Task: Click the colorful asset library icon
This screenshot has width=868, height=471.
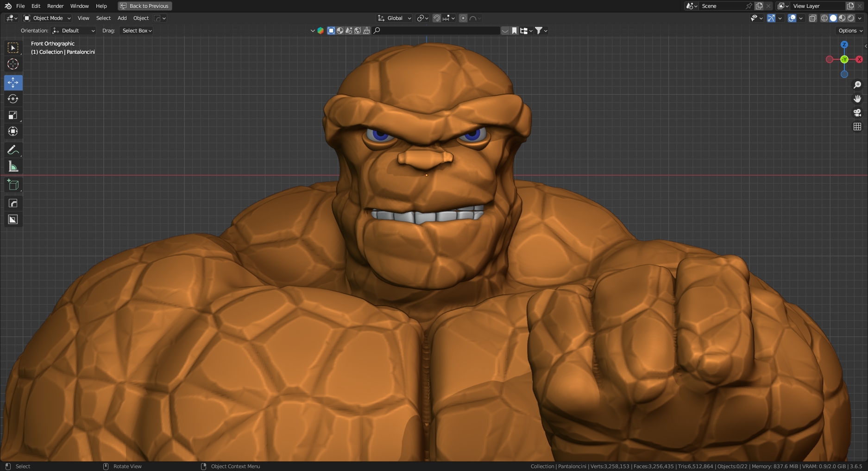Action: [x=321, y=31]
